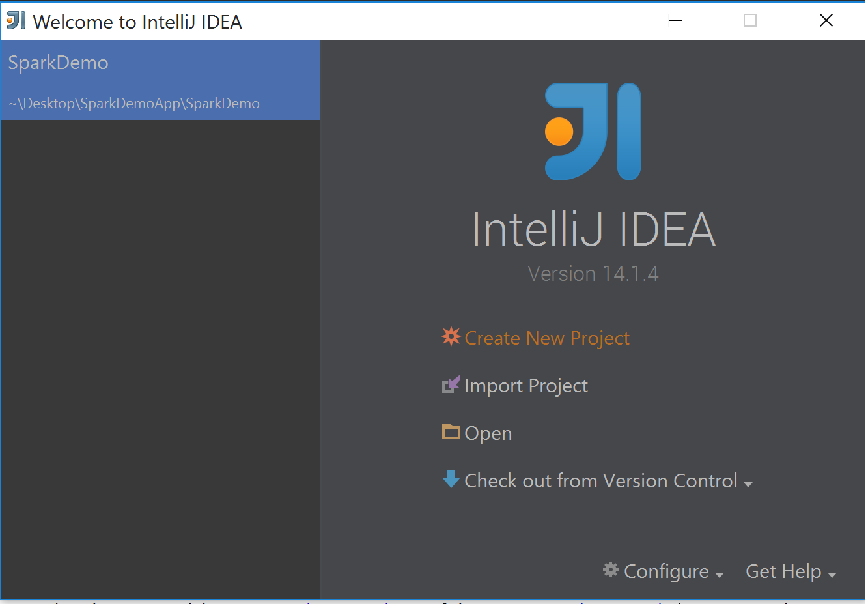Expand the Configure dropdown arrow
868x604 pixels.
pyautogui.click(x=719, y=575)
